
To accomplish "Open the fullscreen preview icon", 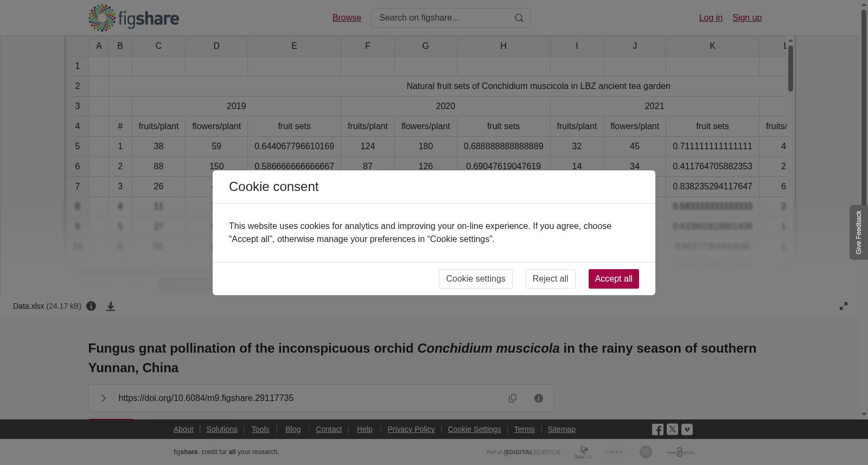I will [x=844, y=306].
